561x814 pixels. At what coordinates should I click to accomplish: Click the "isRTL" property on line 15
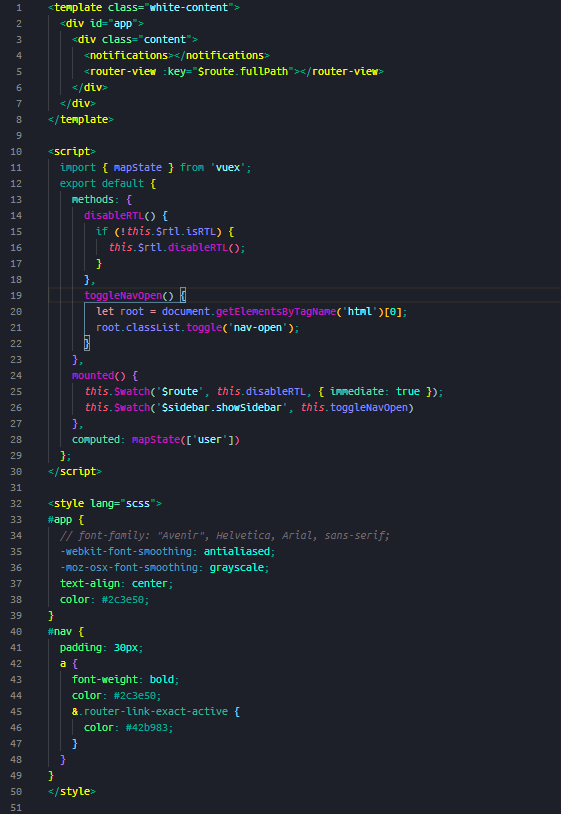(201, 232)
